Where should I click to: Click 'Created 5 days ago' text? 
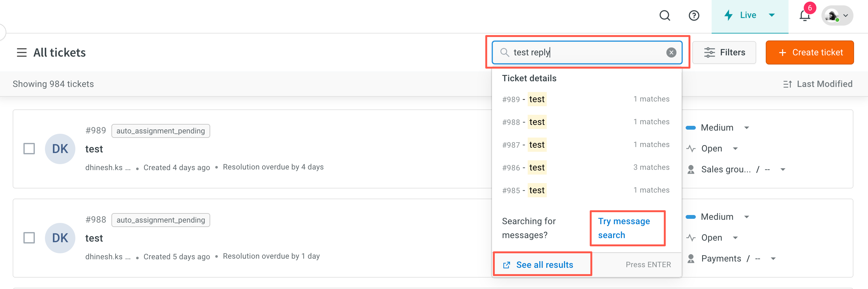177,256
